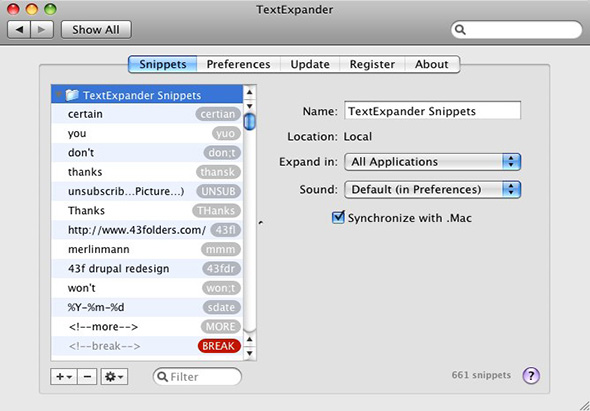Click the 'sdate' abbreviation badge
Image resolution: width=590 pixels, height=411 pixels.
pyautogui.click(x=222, y=307)
